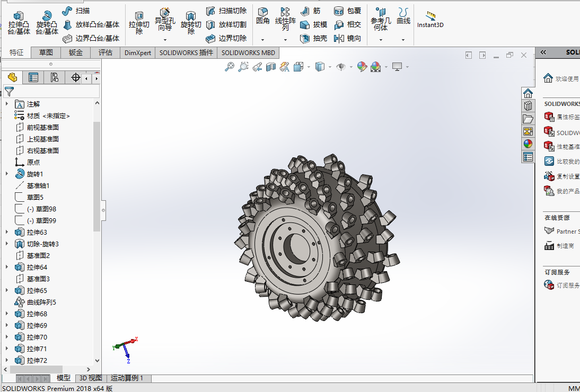580x392 pixels.
Task: Select the 拉伸凸台/基体 extrude boss tool
Action: (x=19, y=23)
